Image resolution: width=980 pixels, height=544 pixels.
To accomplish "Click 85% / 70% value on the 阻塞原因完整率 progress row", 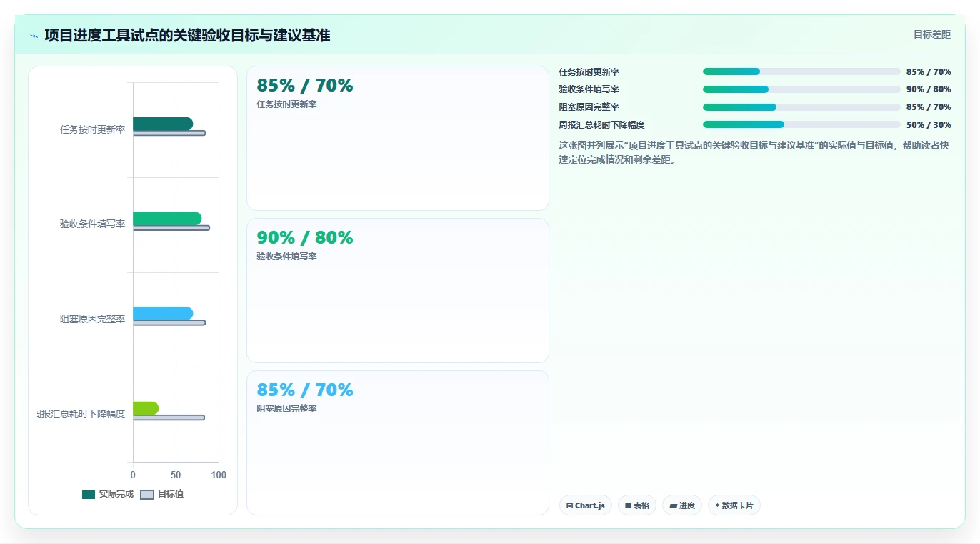I will point(929,107).
